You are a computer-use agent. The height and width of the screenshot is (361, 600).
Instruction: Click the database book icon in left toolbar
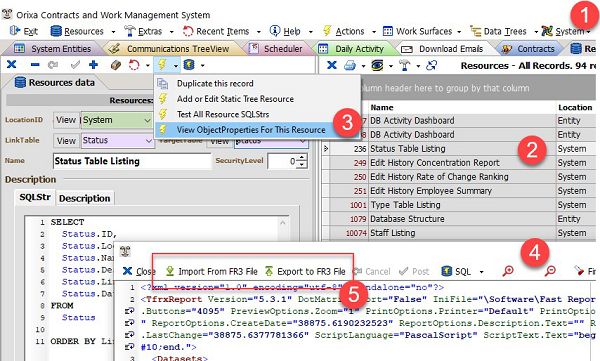point(189,65)
